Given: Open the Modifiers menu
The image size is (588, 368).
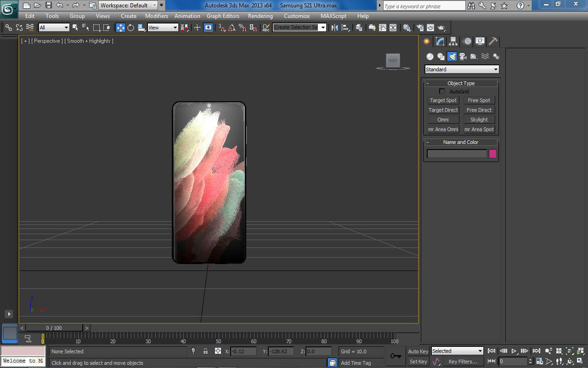Looking at the screenshot, I should (157, 16).
